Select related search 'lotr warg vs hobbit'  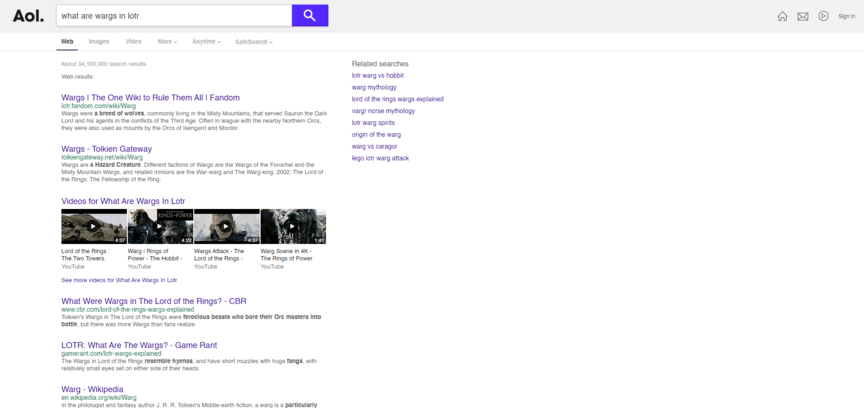tap(377, 76)
